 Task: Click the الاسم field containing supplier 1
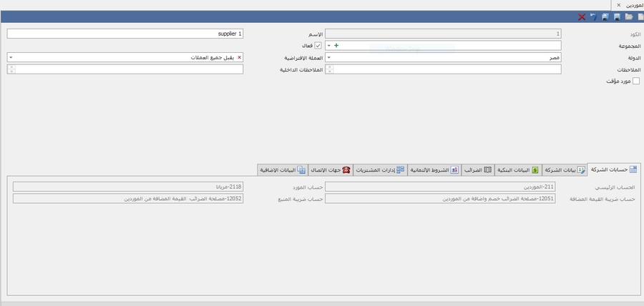pos(125,34)
